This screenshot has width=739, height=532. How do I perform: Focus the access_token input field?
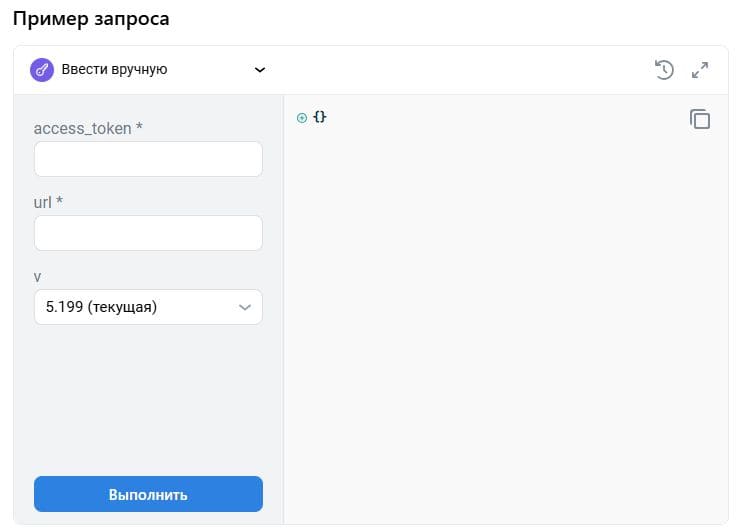coord(148,159)
